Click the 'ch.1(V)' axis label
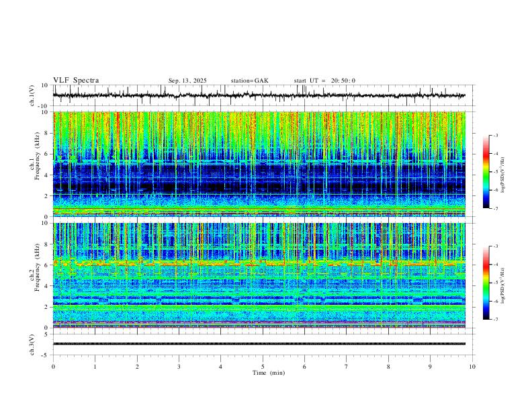Image resolution: width=532 pixels, height=411 pixels. pos(32,95)
